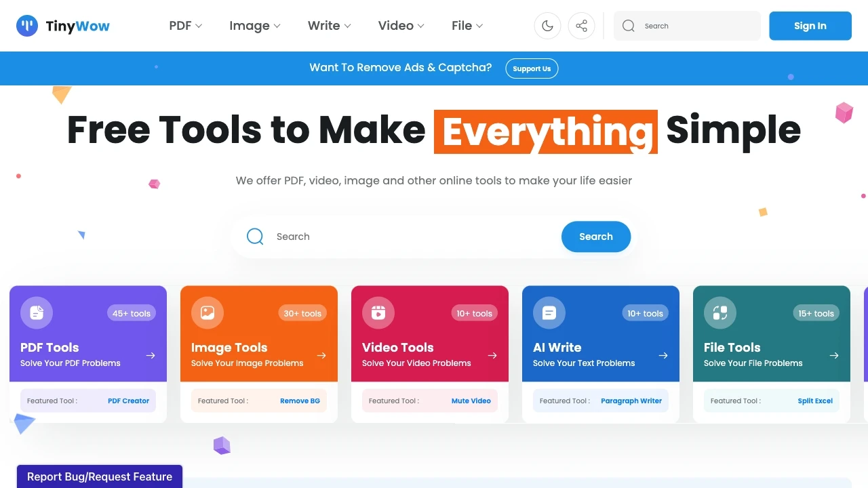Select the Video menu item

pyautogui.click(x=400, y=25)
